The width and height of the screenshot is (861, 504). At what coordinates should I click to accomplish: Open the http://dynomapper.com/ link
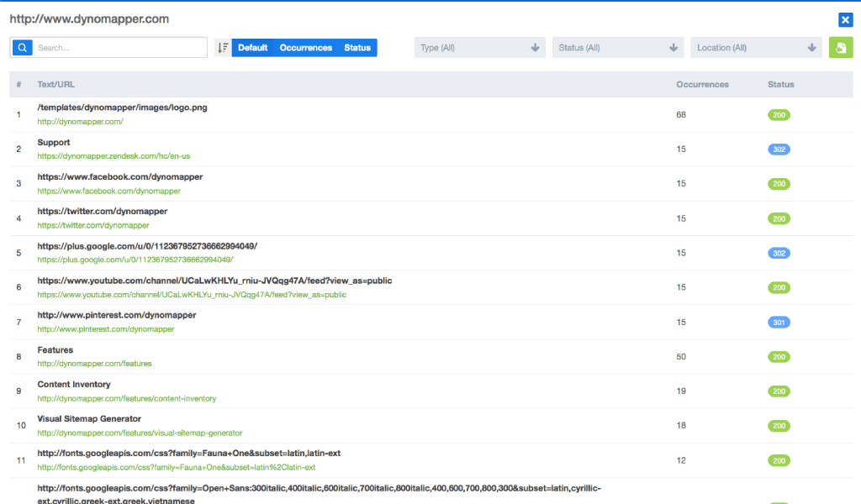point(80,122)
